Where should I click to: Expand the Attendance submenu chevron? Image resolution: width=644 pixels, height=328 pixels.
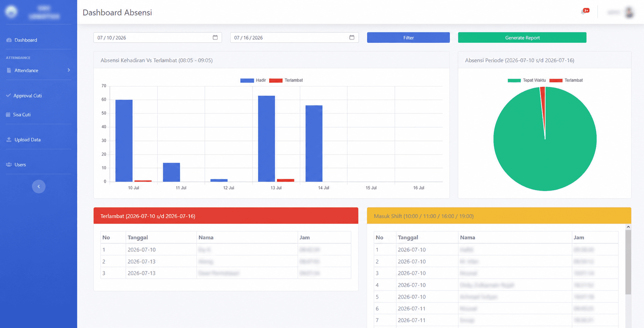point(69,70)
